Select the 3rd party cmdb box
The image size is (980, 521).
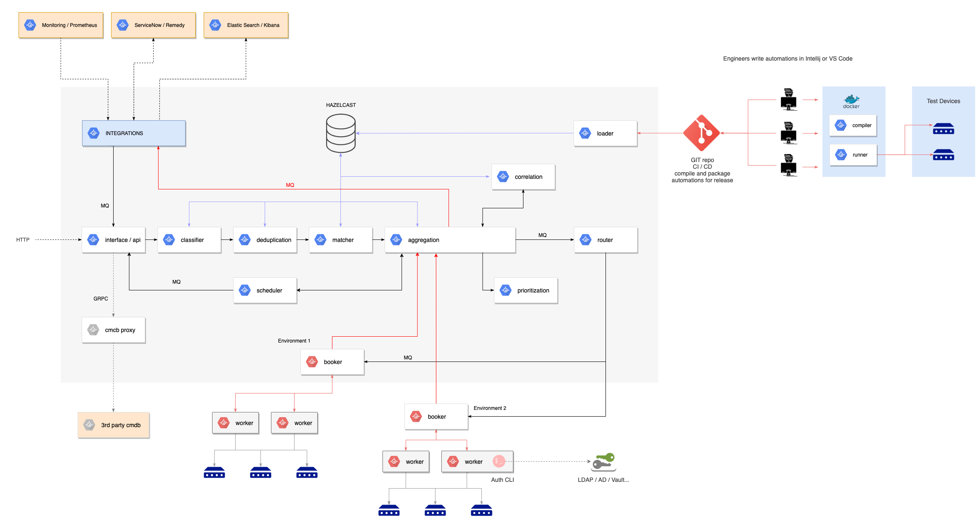[x=114, y=425]
